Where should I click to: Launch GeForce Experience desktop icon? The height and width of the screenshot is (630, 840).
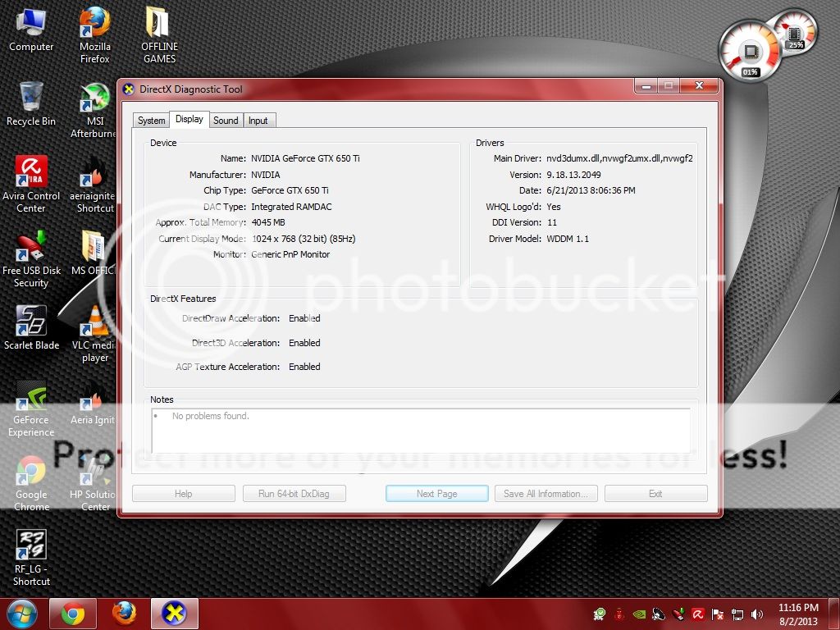(31, 409)
